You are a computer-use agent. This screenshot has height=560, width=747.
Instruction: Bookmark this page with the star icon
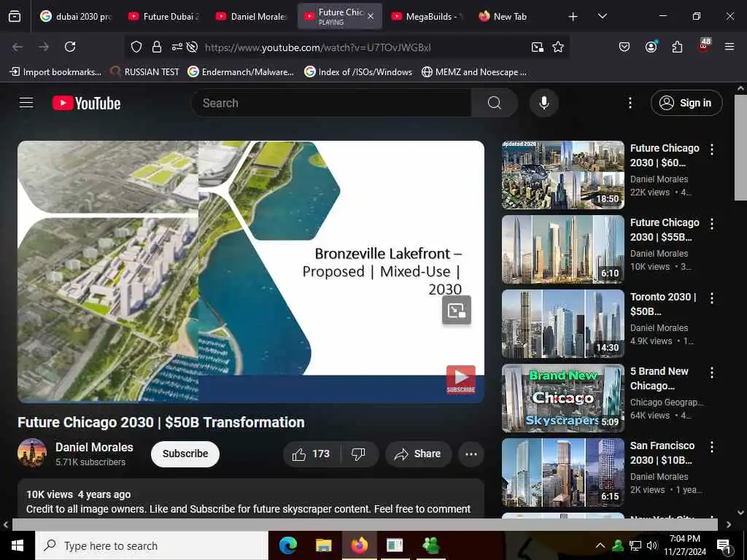click(558, 47)
